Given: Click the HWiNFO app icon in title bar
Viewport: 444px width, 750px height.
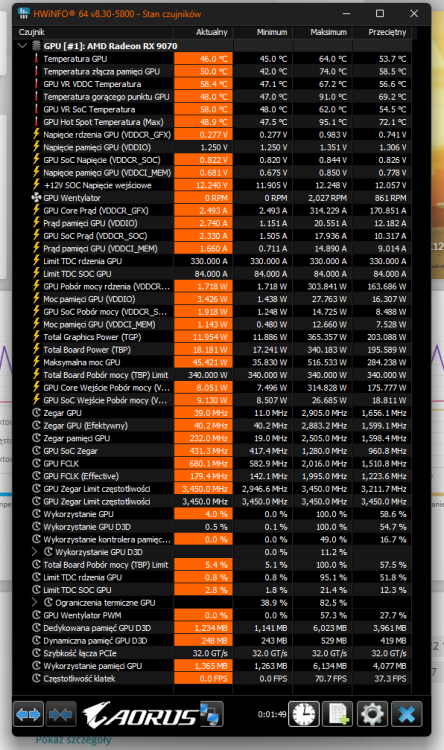Looking at the screenshot, I should tap(23, 13).
